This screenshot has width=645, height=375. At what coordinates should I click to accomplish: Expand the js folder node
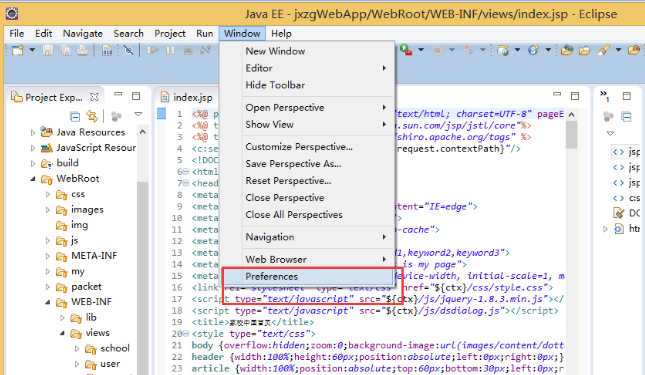[47, 241]
